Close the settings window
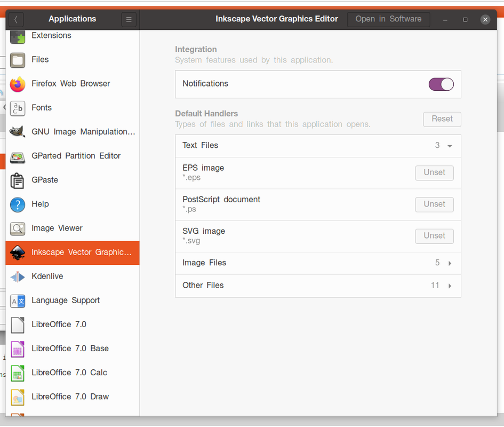 click(485, 20)
